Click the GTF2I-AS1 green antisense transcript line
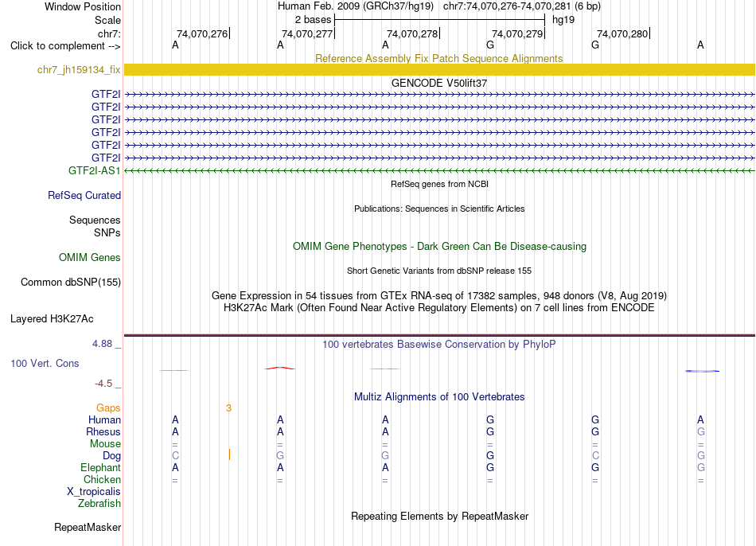 (x=439, y=171)
